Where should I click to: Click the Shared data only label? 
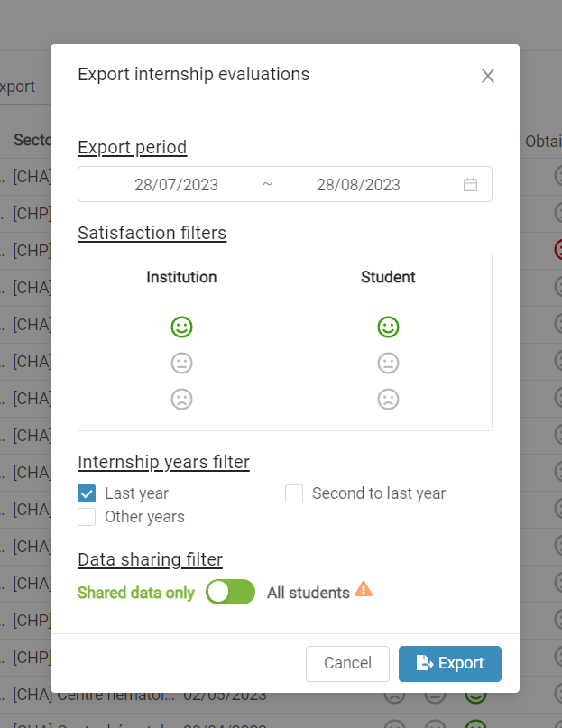[136, 593]
